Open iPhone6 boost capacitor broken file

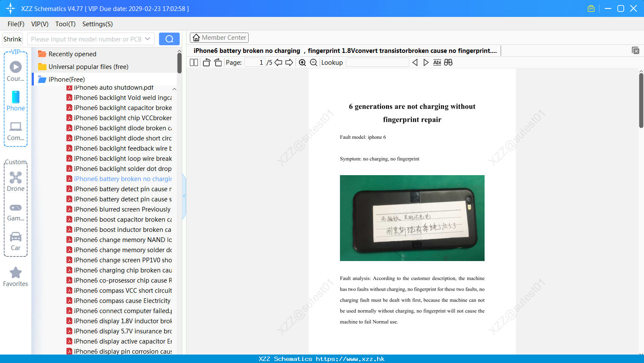[119, 220]
